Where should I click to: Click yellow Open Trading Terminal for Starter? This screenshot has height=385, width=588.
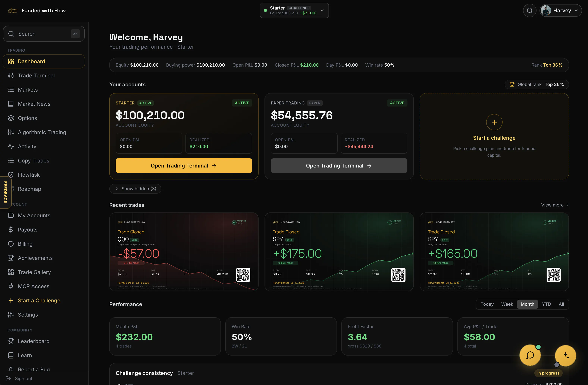[x=184, y=166]
